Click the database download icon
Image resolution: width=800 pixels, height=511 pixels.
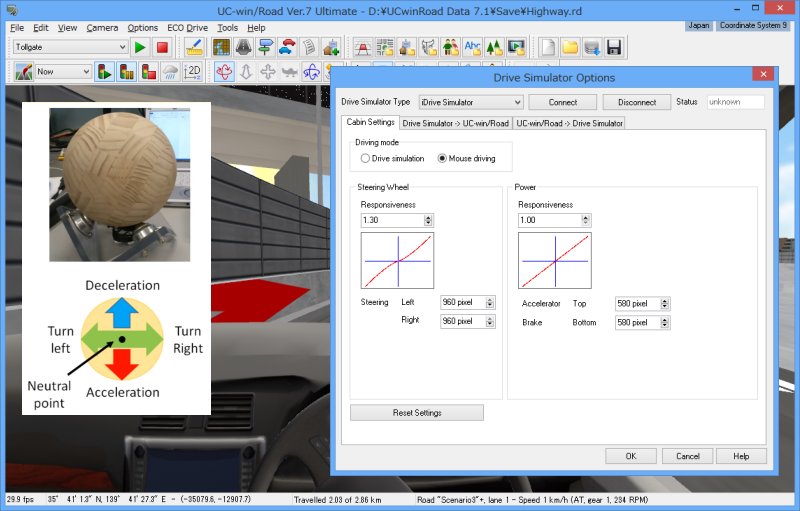592,47
